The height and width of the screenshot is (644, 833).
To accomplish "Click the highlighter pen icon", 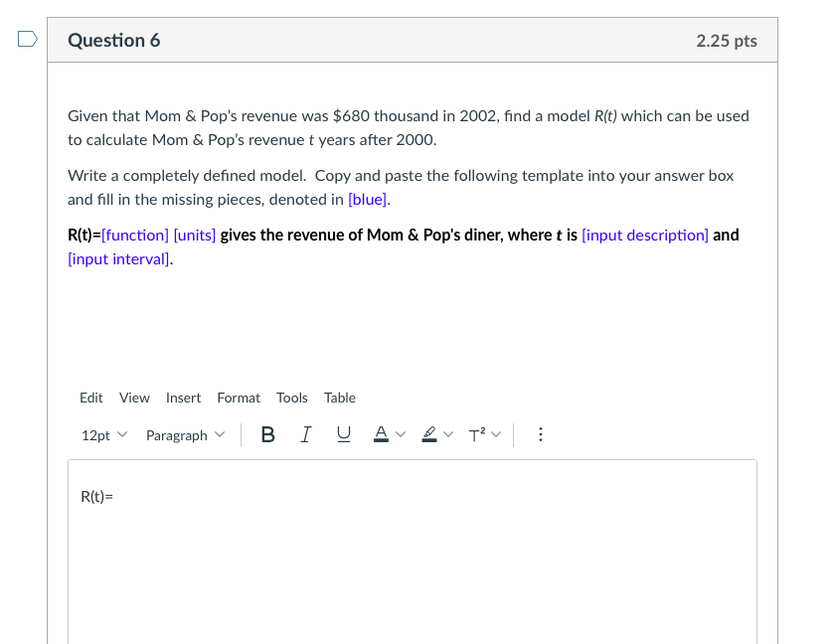I will pos(428,434).
